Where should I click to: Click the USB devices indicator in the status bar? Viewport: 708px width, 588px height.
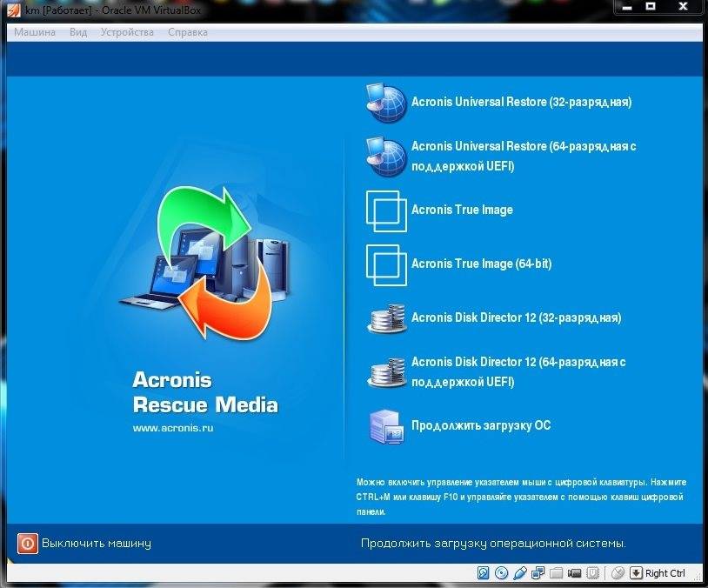[520, 573]
